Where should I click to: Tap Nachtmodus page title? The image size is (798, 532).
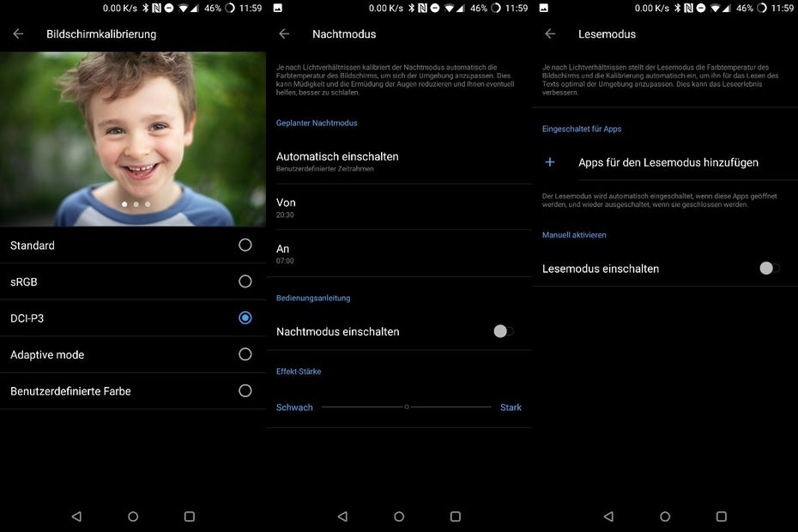(344, 34)
